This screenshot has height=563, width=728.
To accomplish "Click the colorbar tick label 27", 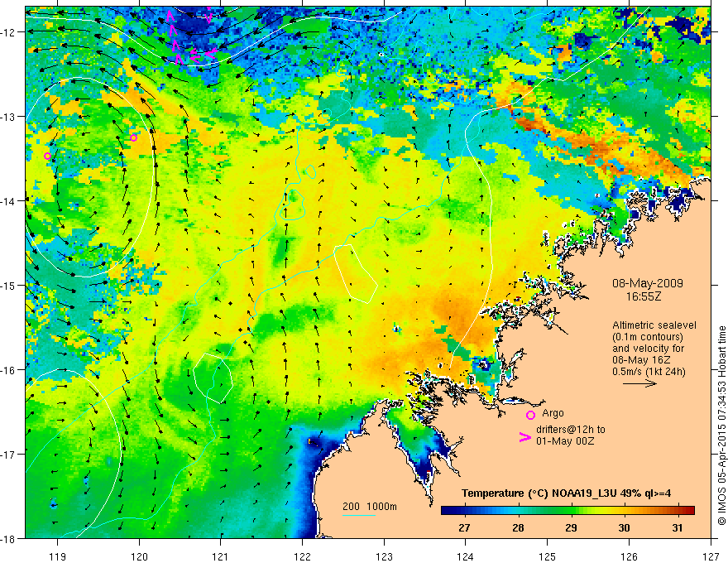I will coord(464,527).
